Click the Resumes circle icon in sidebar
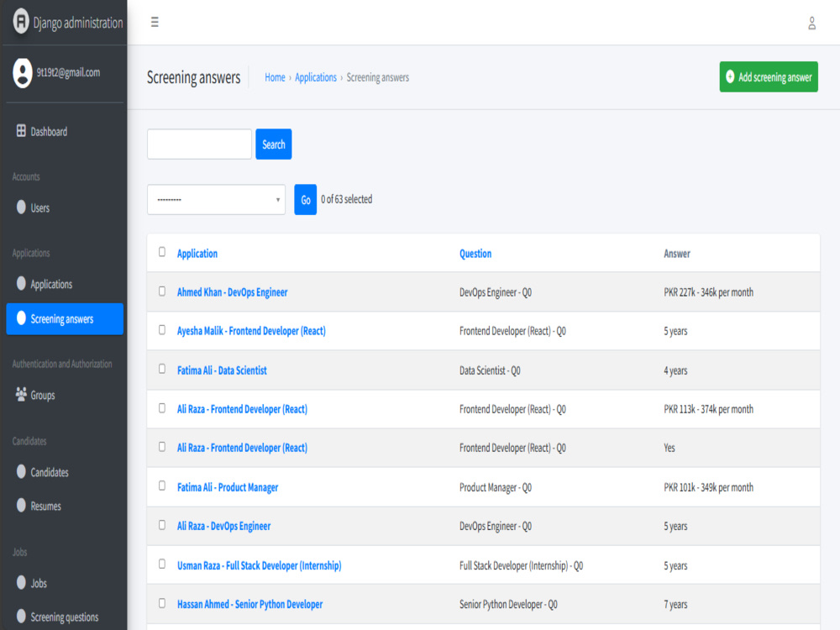 [21, 505]
